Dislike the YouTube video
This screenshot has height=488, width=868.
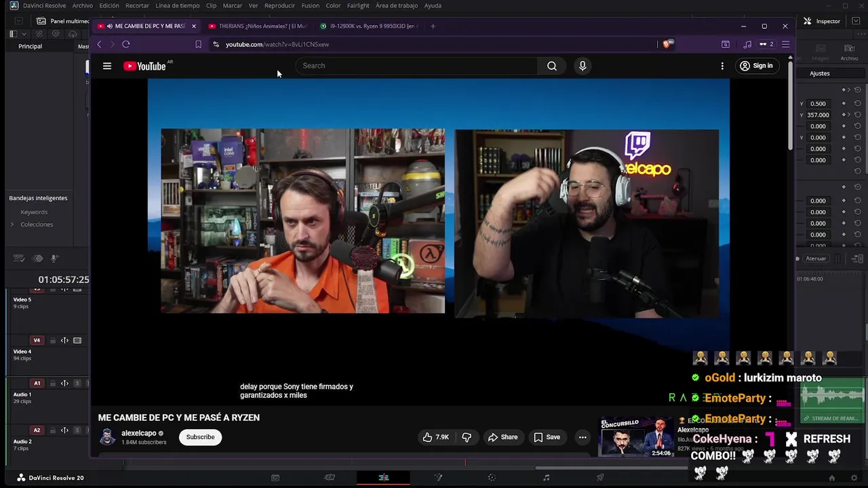pos(467,437)
